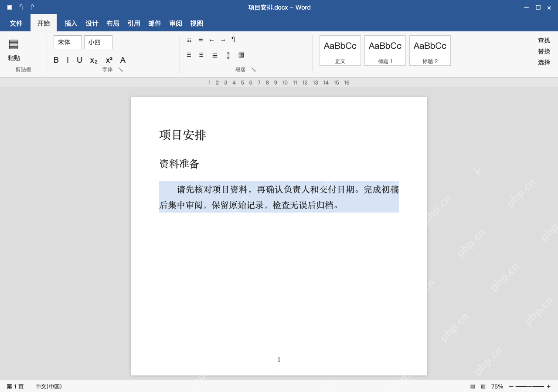Viewport: 558px width, 392px height.
Task: Toggle bold formatting
Action: 56,60
